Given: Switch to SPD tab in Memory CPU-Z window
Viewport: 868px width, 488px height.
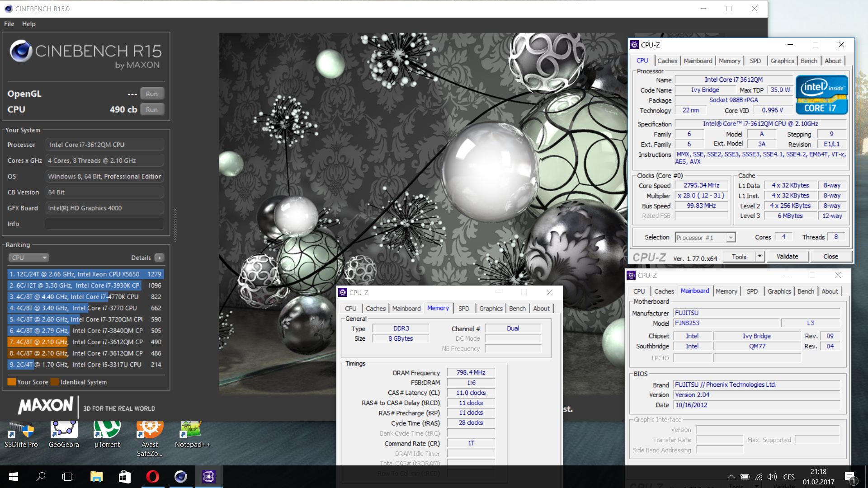Looking at the screenshot, I should tap(464, 308).
